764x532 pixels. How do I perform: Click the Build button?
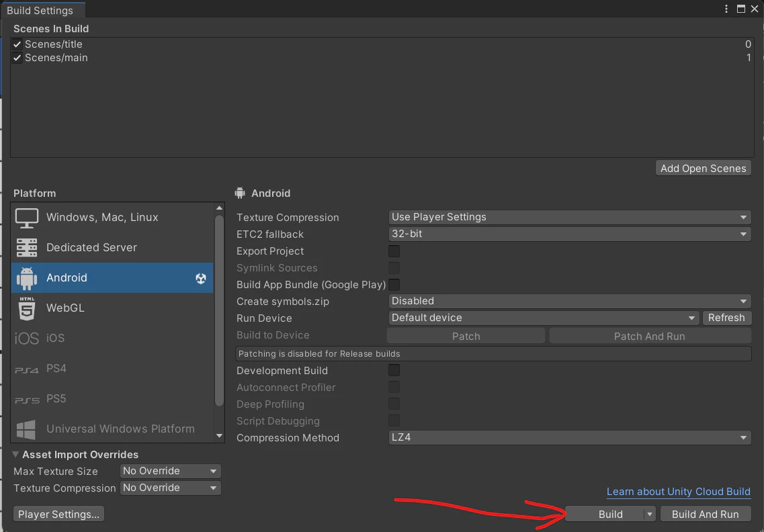click(605, 514)
